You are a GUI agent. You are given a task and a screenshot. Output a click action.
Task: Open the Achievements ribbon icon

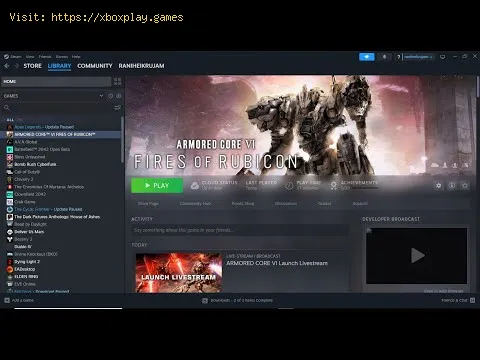tap(334, 186)
